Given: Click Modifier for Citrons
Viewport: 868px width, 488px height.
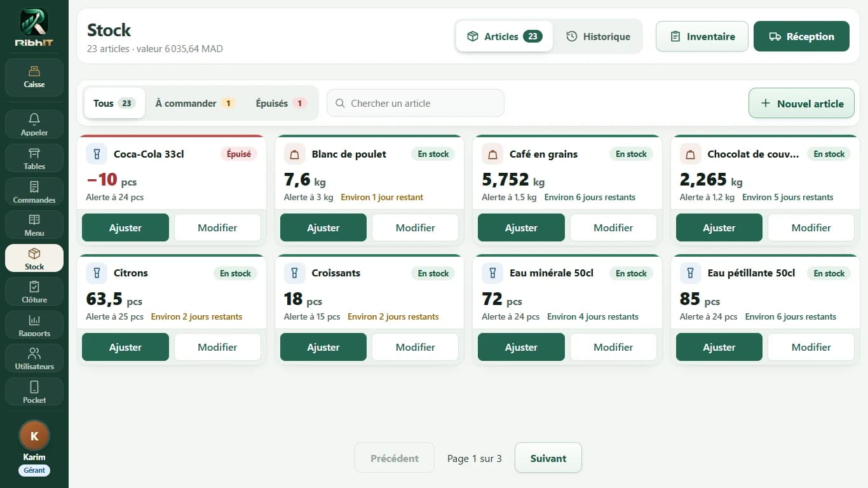Looking at the screenshot, I should (x=217, y=347).
